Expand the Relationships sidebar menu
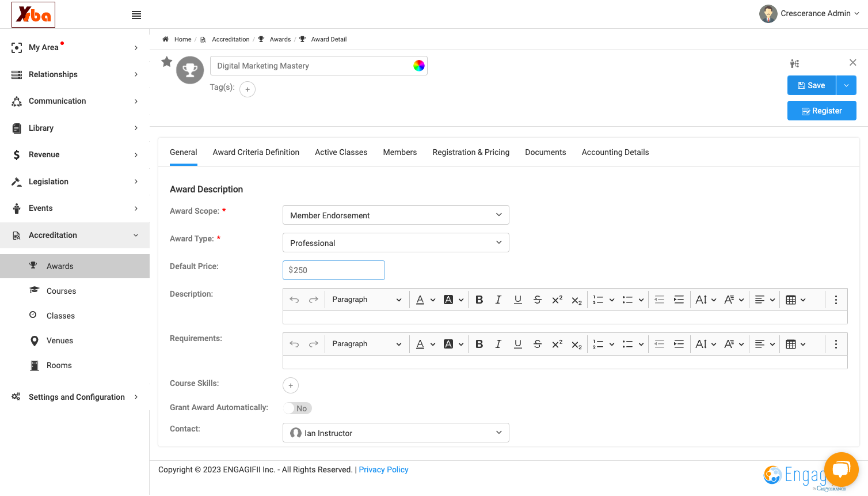The height and width of the screenshot is (496, 868). 75,74
